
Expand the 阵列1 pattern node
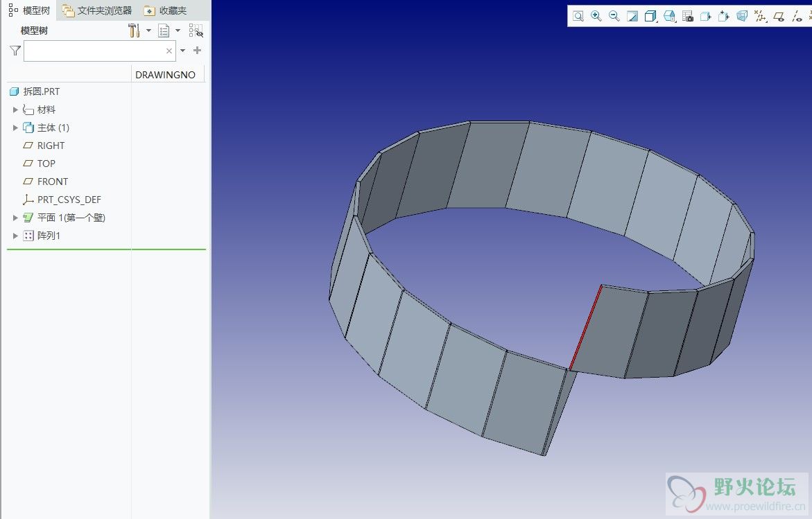(x=15, y=236)
